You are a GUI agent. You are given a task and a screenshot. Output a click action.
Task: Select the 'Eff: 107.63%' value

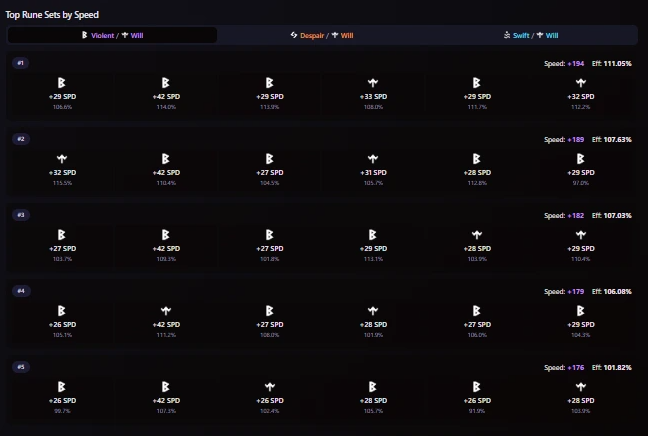pyautogui.click(x=612, y=140)
